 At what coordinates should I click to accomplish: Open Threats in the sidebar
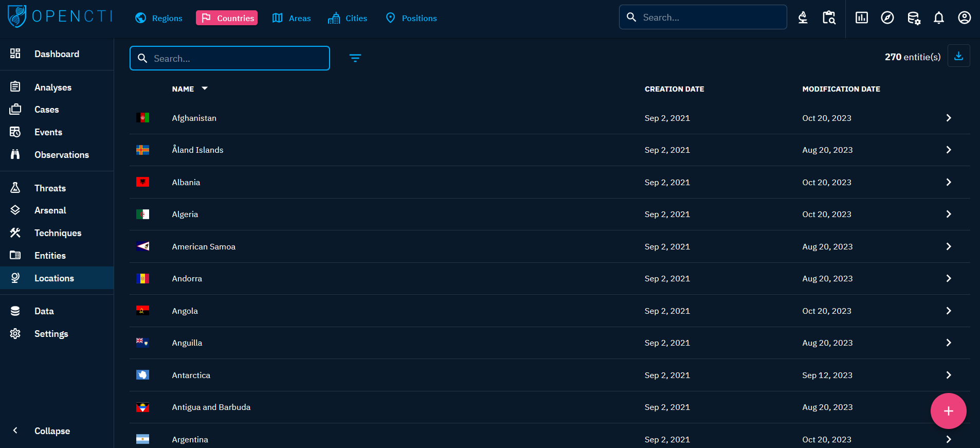[50, 188]
